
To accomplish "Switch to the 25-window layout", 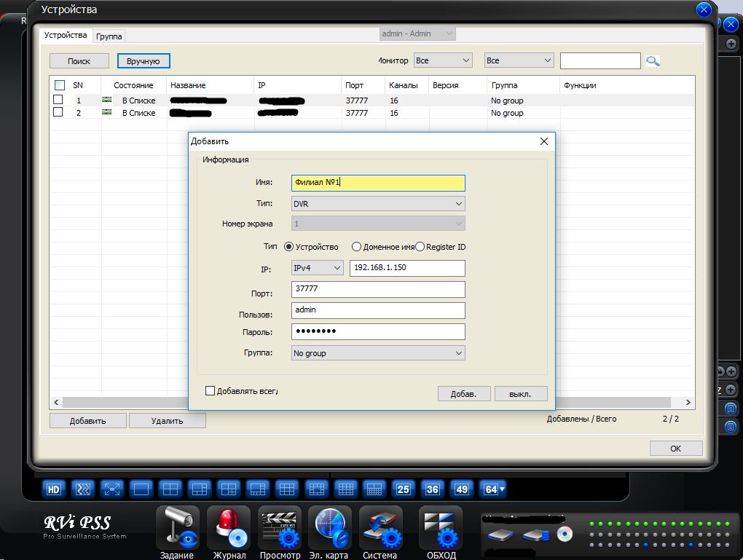I will [403, 489].
